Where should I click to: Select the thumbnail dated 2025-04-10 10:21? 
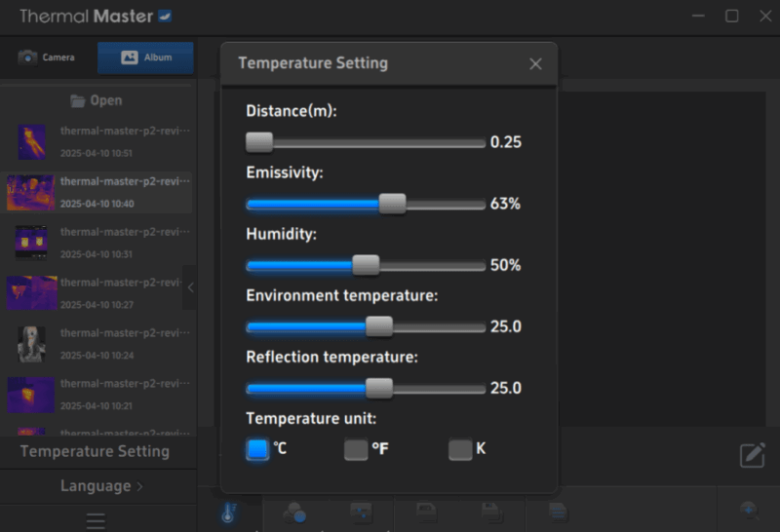click(31, 395)
